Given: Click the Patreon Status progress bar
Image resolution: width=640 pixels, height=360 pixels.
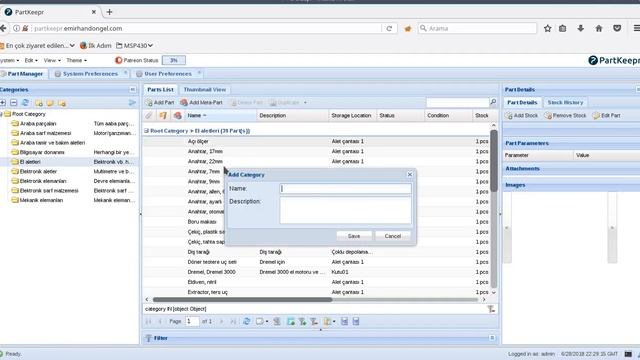Looking at the screenshot, I should pos(174,60).
